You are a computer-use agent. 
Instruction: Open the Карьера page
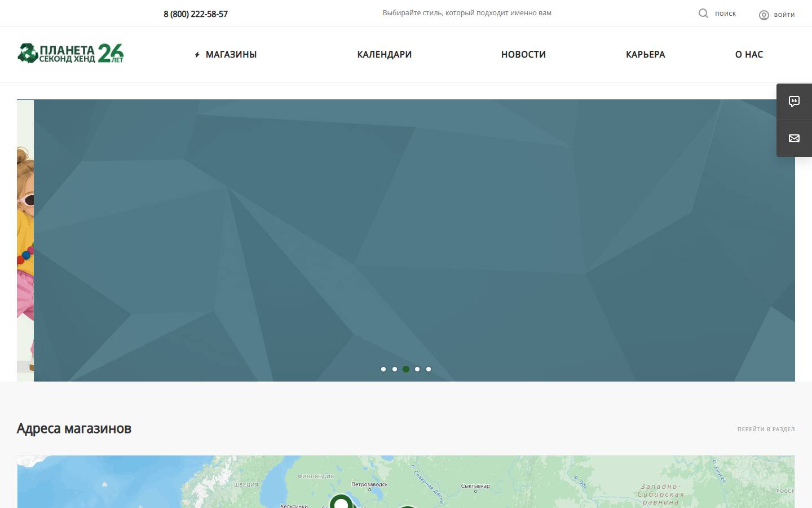point(646,54)
